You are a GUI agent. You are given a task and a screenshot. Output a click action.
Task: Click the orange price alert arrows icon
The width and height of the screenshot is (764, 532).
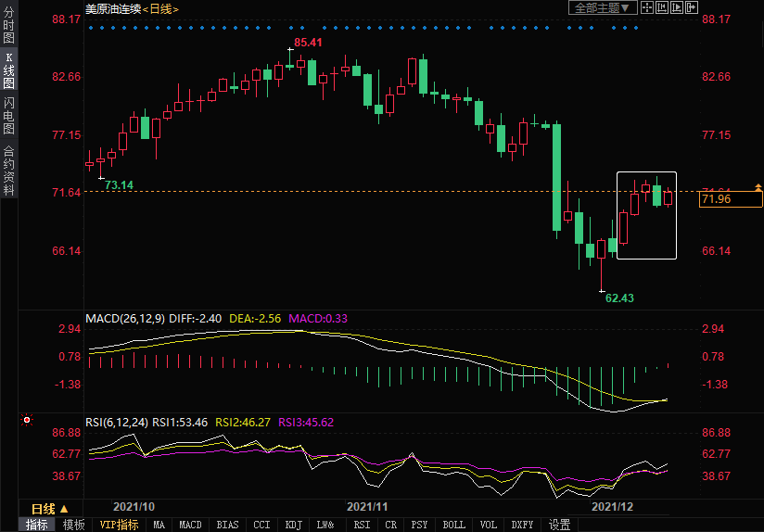[758, 188]
